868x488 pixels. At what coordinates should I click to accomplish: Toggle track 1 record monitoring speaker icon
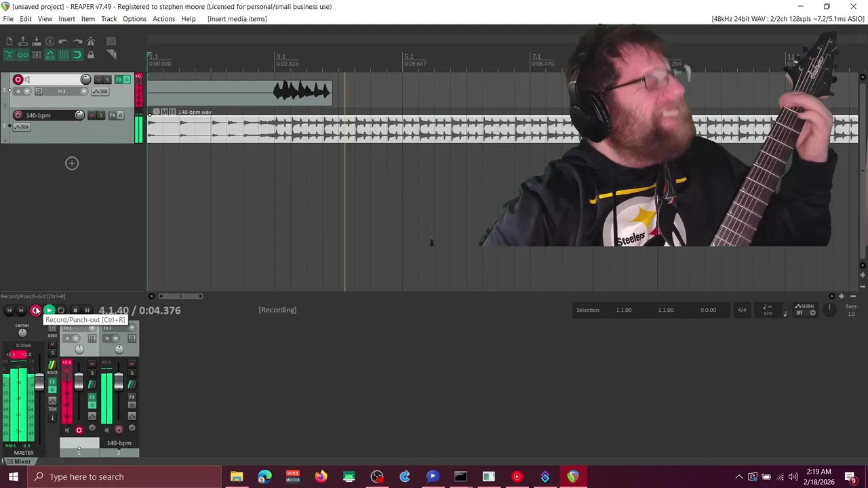(x=27, y=79)
